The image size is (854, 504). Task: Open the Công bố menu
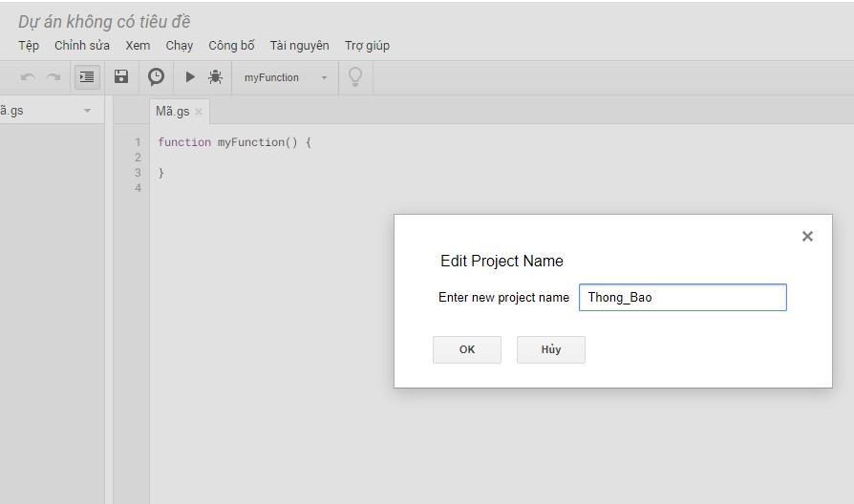pyautogui.click(x=231, y=46)
